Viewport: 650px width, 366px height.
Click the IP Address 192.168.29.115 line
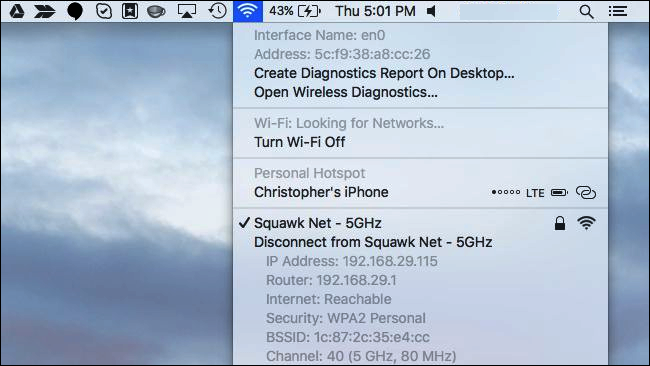(x=352, y=261)
